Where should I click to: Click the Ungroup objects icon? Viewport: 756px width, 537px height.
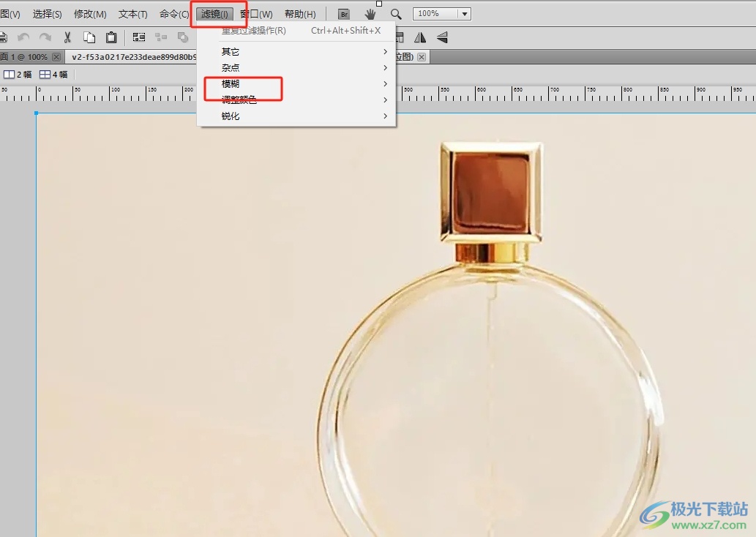pos(161,37)
